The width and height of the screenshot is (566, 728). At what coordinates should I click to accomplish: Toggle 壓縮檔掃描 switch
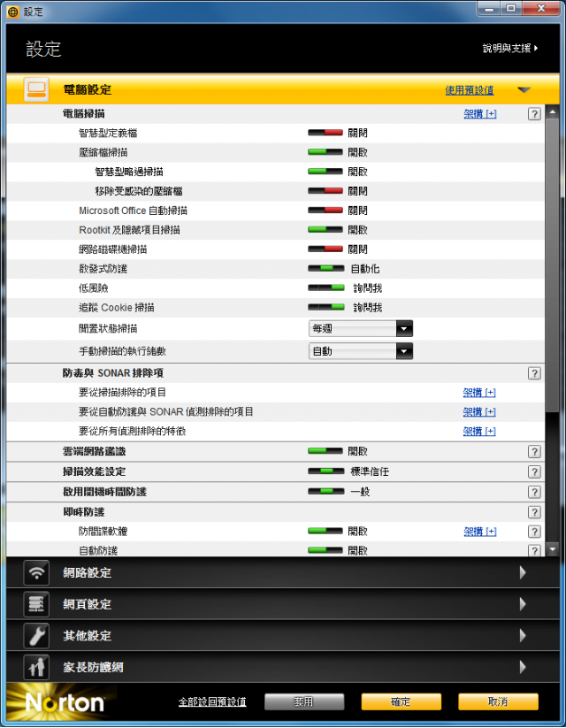click(x=325, y=152)
